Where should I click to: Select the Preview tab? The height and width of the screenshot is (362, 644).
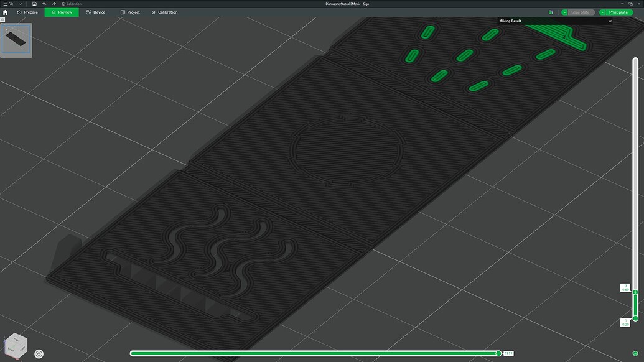tap(62, 12)
